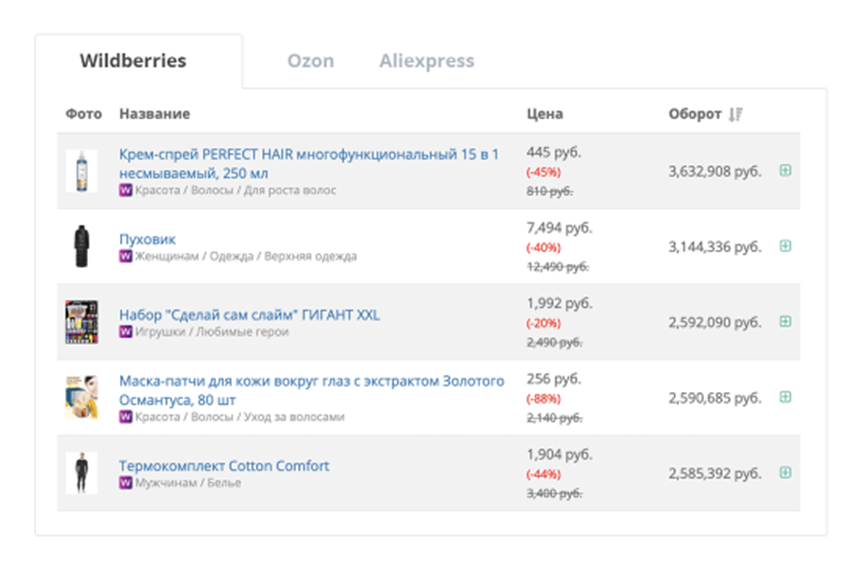Viewport: 863px width, 563px height.
Task: Expand the row with 2,590,685 руб. turnover
Action: pos(785,397)
